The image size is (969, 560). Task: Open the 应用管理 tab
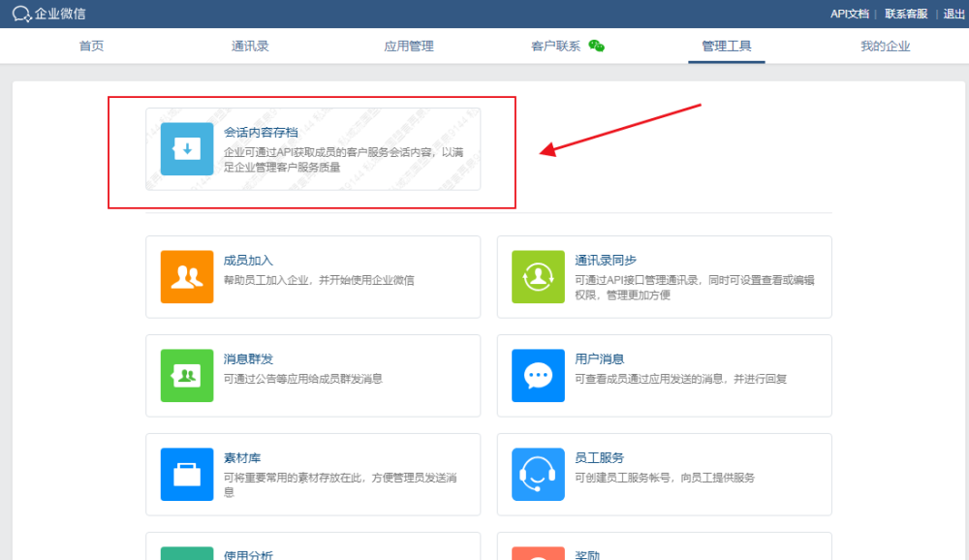pos(409,46)
